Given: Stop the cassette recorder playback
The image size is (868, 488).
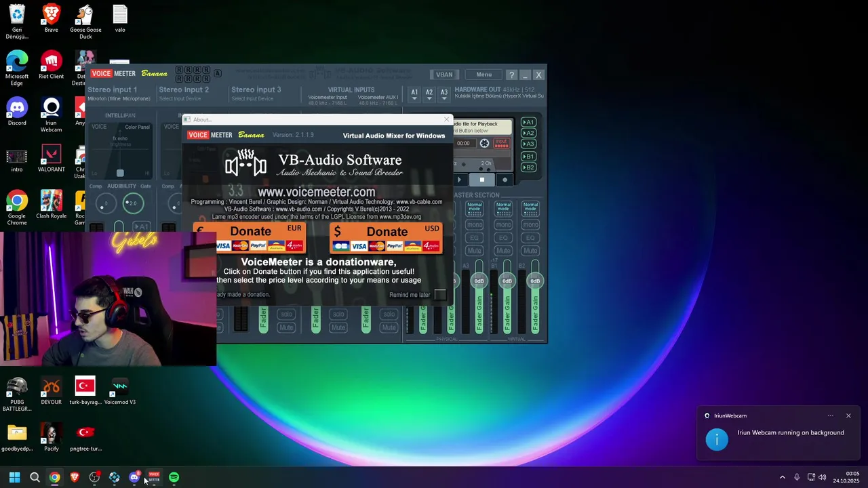Looking at the screenshot, I should click(482, 180).
